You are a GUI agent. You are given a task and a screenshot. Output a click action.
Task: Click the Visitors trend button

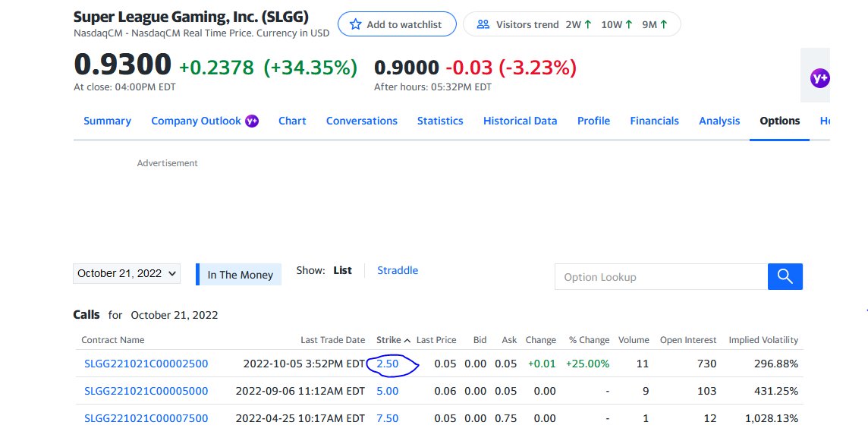[572, 24]
